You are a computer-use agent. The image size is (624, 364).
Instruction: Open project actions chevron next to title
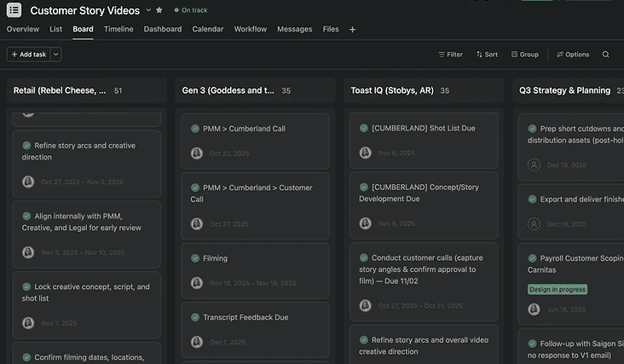(x=148, y=10)
